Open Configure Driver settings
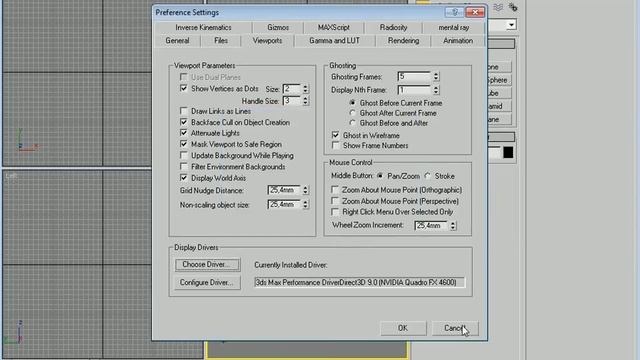This screenshot has height=360, width=640. pos(207,282)
